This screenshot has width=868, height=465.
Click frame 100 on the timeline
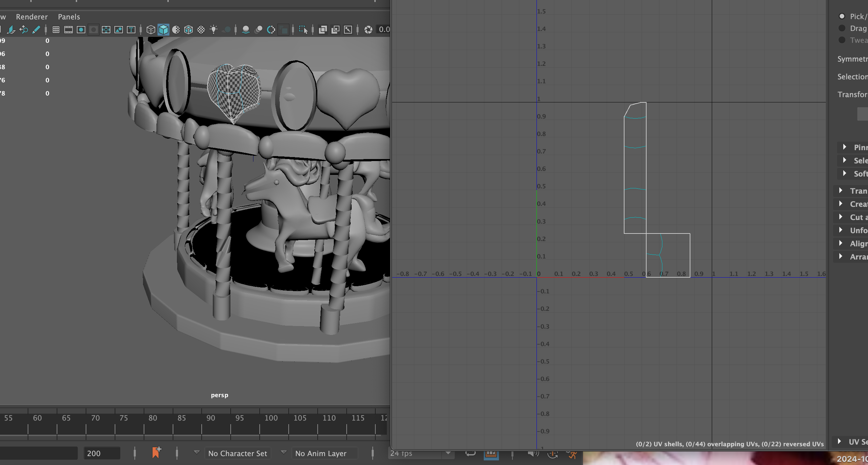pos(271,418)
